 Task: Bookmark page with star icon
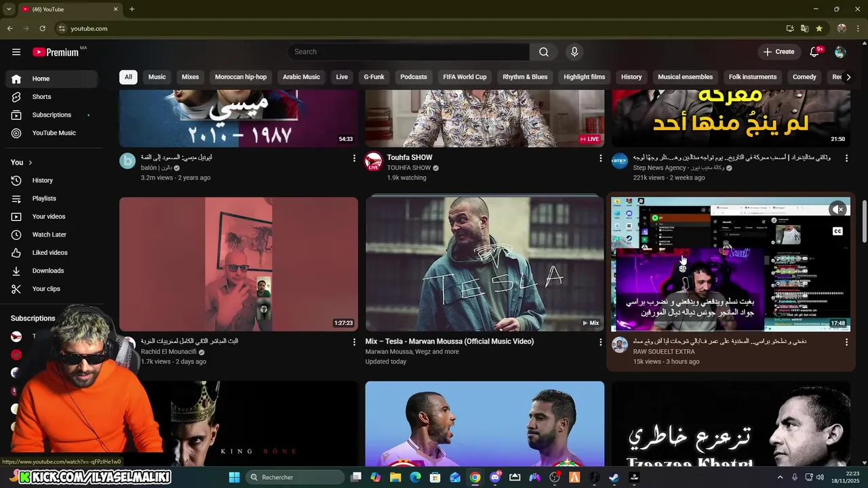click(819, 28)
